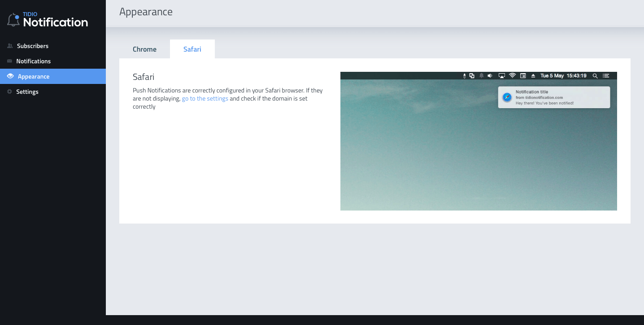Click the Spotlight magnifier icon in preview
The width and height of the screenshot is (644, 325).
pos(595,76)
